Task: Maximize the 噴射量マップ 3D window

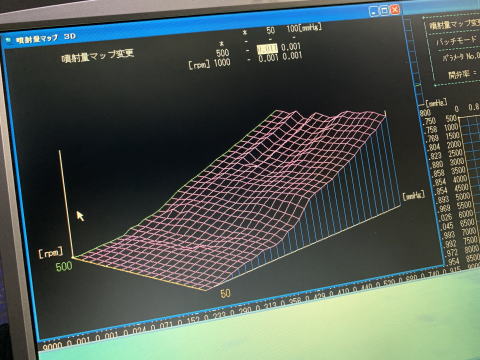Action: [384, 11]
